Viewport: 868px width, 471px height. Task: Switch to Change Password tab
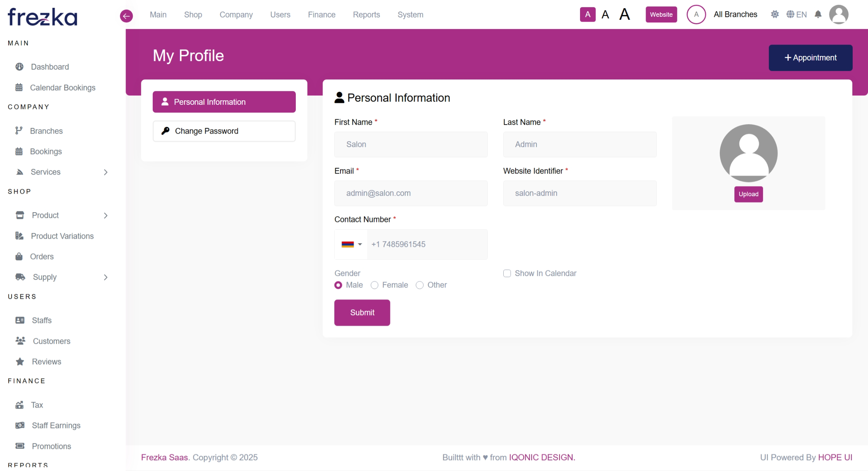pos(224,131)
